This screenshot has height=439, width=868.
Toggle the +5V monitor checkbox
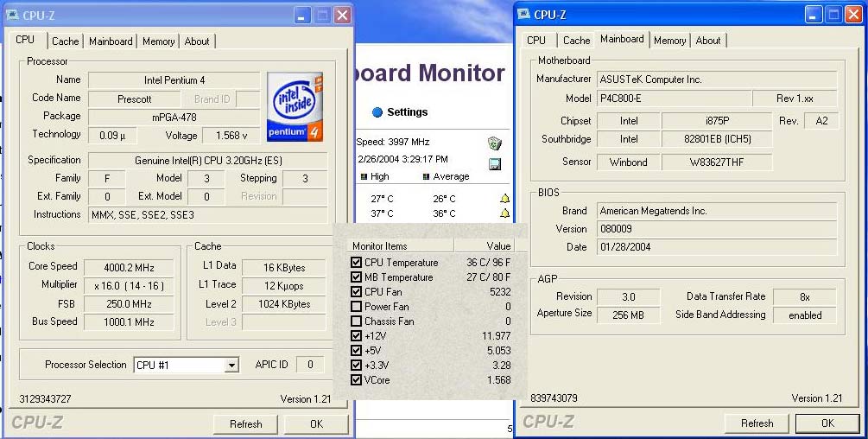[356, 351]
